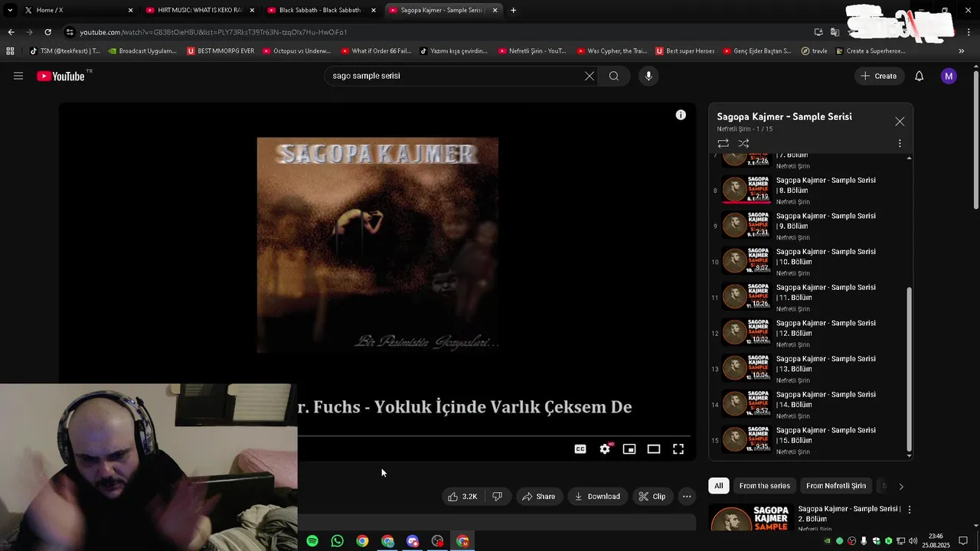980x551 pixels.
Task: Share this video
Action: coord(539,497)
